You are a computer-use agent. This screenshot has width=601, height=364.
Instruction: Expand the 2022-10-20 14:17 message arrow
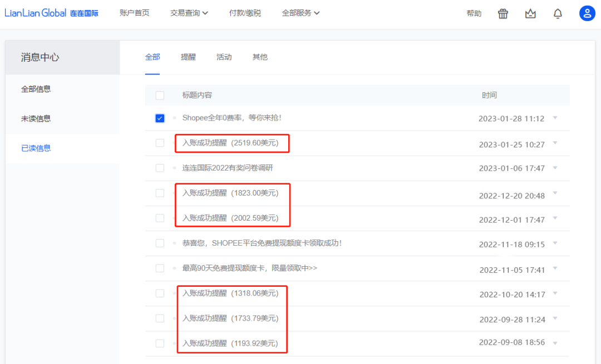tap(555, 293)
